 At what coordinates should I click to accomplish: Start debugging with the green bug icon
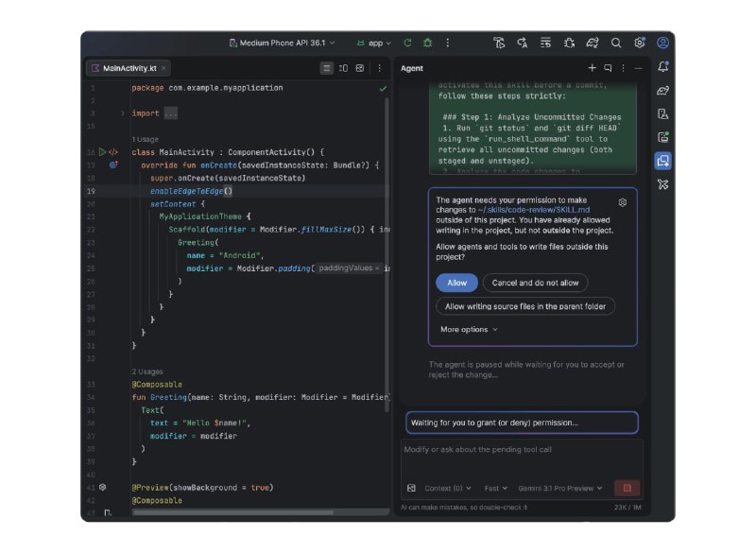pos(428,43)
